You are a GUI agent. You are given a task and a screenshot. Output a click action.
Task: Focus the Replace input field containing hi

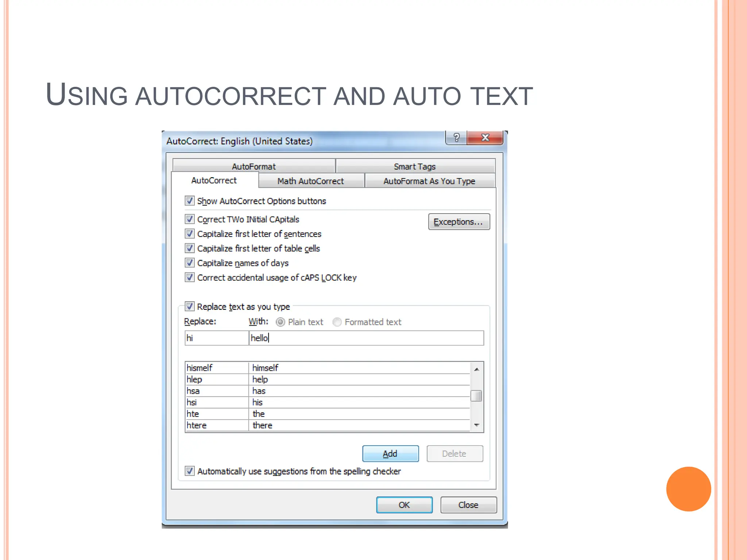(x=217, y=338)
